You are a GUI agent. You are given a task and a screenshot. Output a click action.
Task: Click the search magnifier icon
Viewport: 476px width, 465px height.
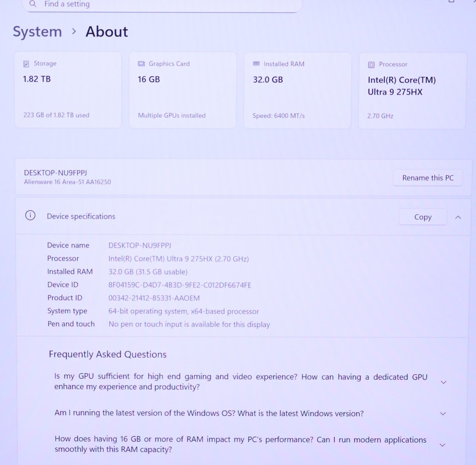pos(33,4)
